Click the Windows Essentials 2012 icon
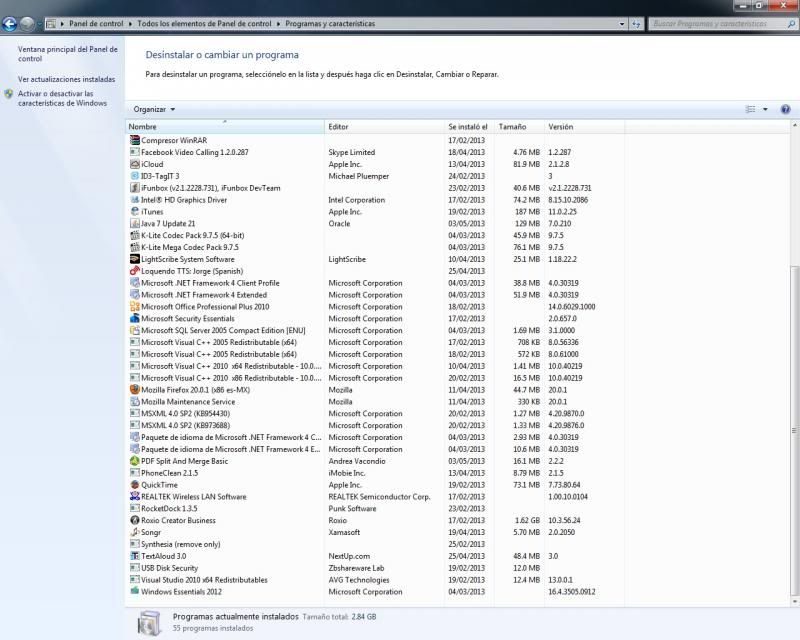 tap(135, 591)
